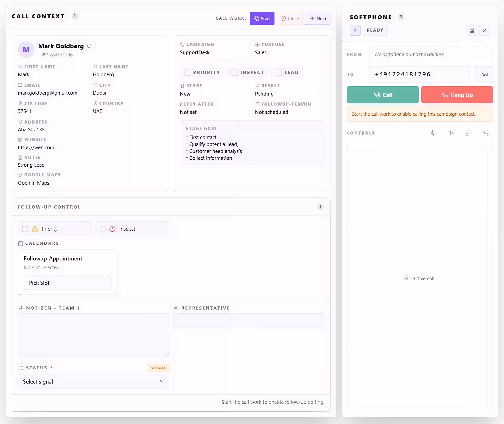The height and width of the screenshot is (424, 504).
Task: Click the green Call button
Action: 383,95
